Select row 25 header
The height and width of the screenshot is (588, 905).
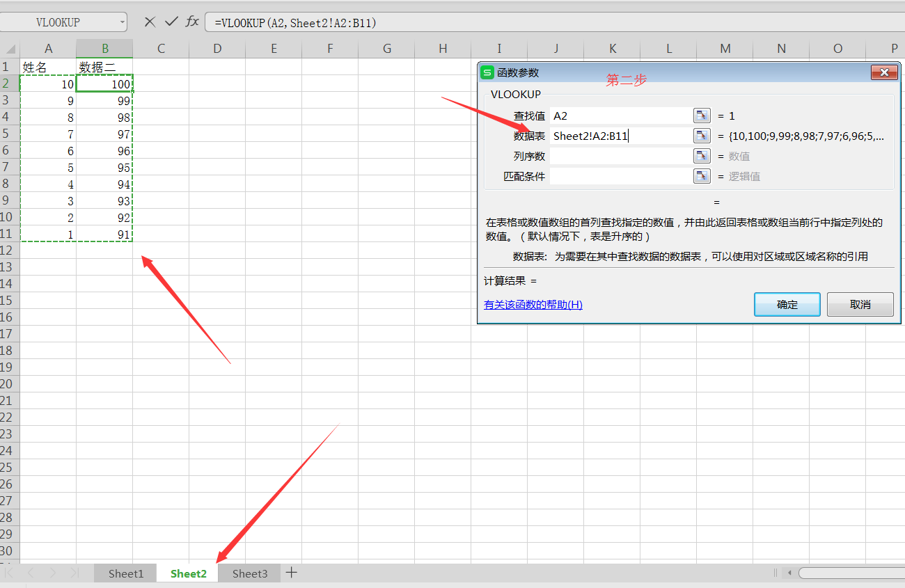(10, 468)
